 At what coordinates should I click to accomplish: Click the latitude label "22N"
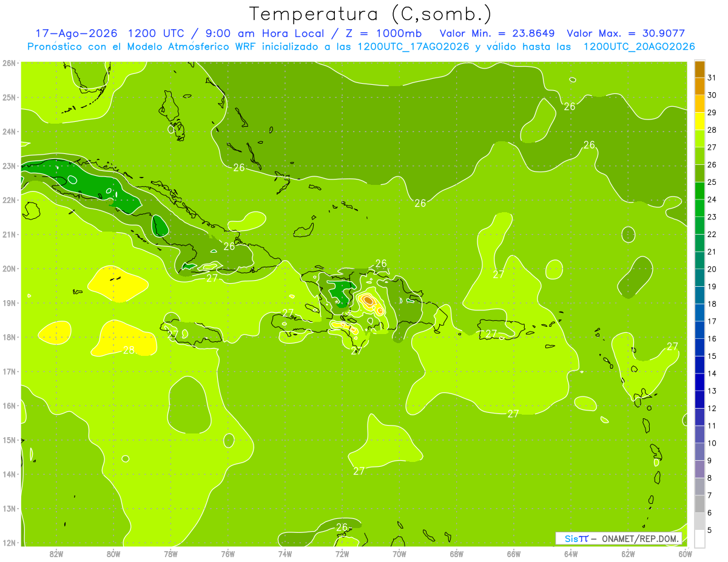click(x=9, y=200)
